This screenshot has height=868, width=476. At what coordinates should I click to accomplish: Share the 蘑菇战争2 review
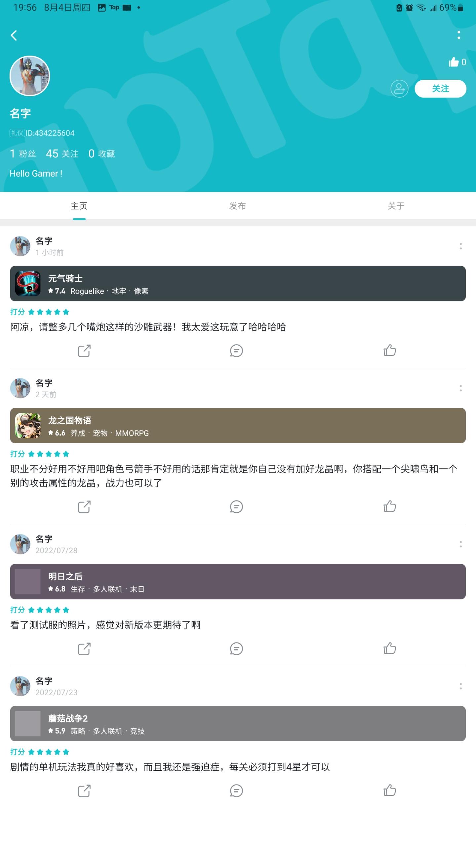(84, 791)
